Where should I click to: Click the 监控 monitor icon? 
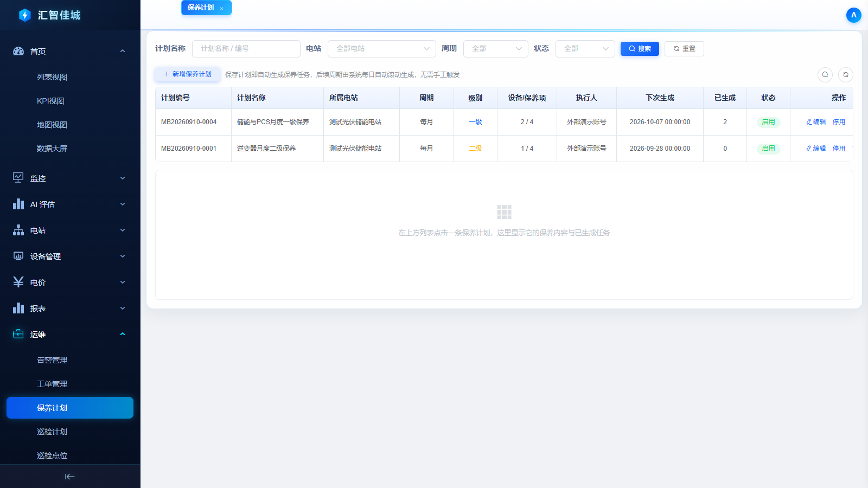[18, 178]
